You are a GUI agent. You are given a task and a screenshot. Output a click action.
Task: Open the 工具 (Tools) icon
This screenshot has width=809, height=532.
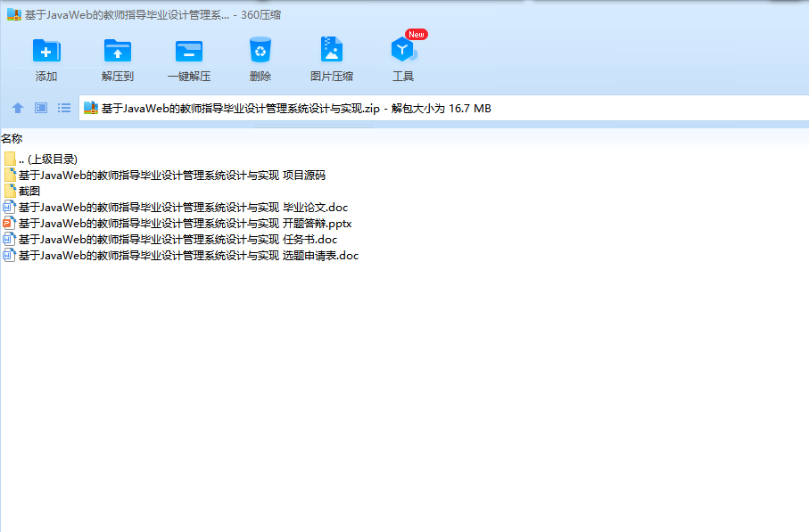[x=403, y=50]
